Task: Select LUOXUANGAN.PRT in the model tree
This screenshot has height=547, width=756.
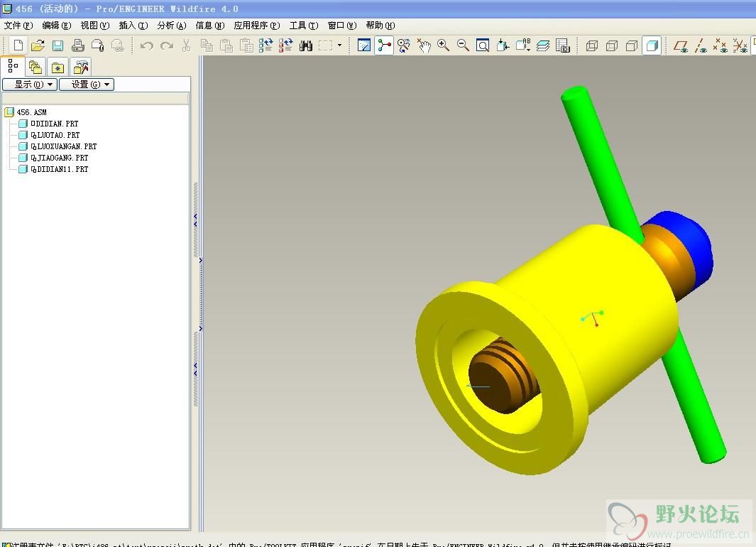Action: [x=64, y=146]
